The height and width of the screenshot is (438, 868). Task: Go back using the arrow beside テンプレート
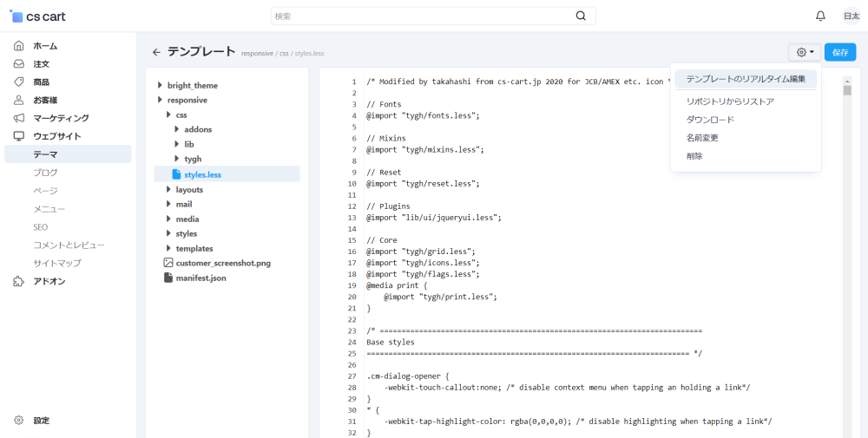point(156,53)
